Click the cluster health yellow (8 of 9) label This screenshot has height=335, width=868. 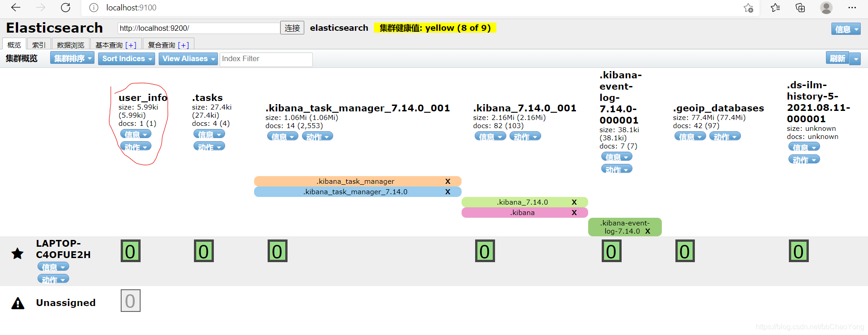point(435,28)
